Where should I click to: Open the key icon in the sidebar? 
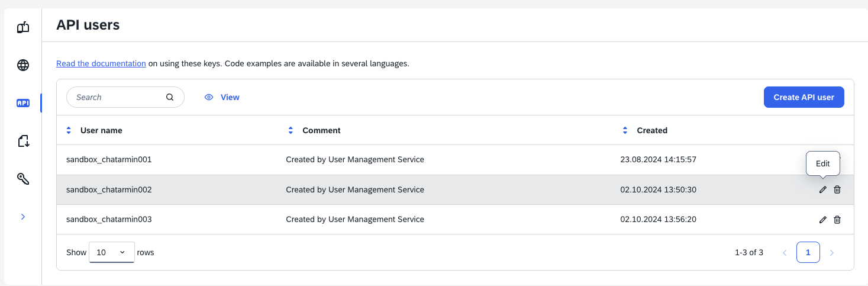pyautogui.click(x=23, y=179)
